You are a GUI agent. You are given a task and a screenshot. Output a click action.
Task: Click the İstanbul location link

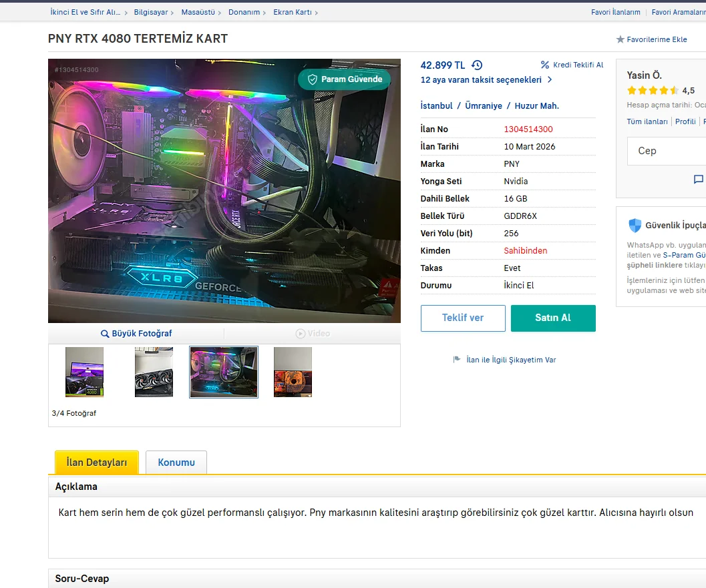coord(436,105)
